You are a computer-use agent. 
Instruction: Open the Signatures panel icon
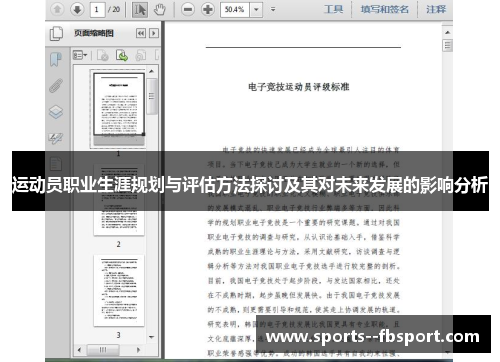pos(56,138)
